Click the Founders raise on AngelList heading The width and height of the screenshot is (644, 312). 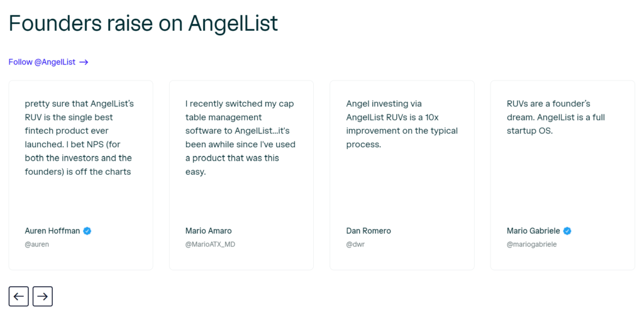[x=143, y=23]
